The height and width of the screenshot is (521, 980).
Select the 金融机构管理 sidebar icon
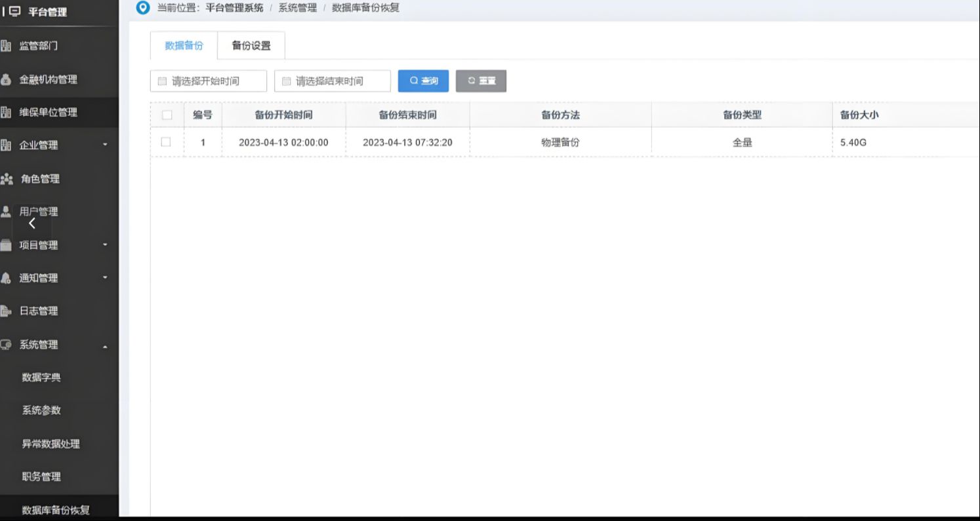coord(7,79)
